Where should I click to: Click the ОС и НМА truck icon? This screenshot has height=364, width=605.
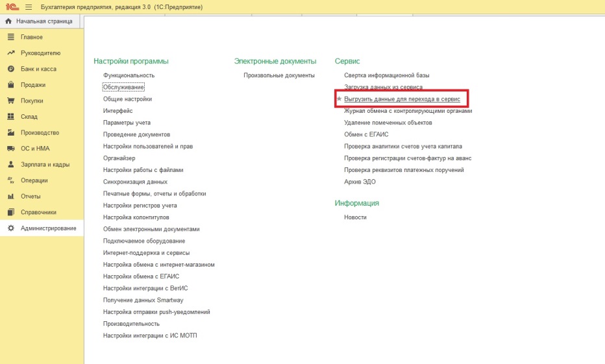coord(11,149)
